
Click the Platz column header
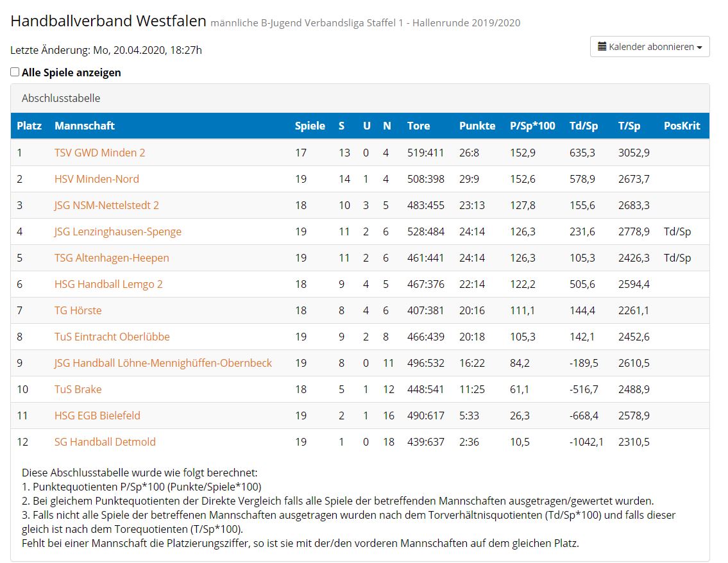pyautogui.click(x=30, y=126)
